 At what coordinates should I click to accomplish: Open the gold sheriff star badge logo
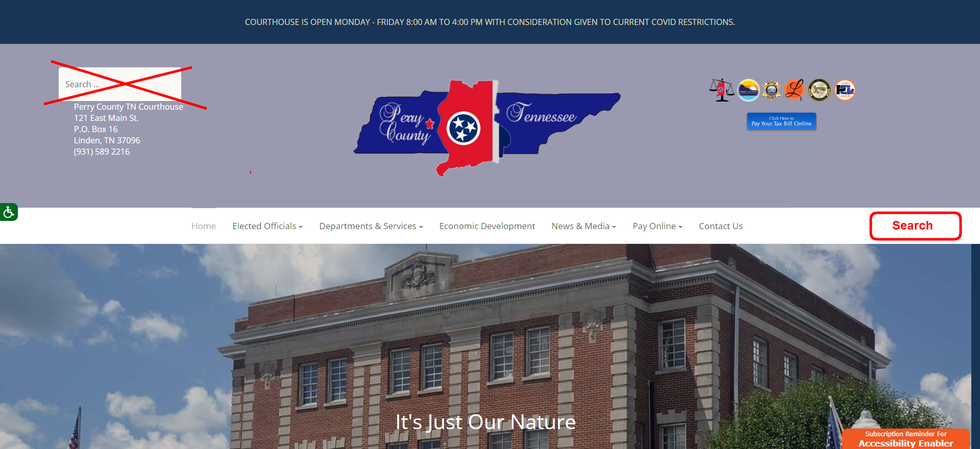[771, 90]
